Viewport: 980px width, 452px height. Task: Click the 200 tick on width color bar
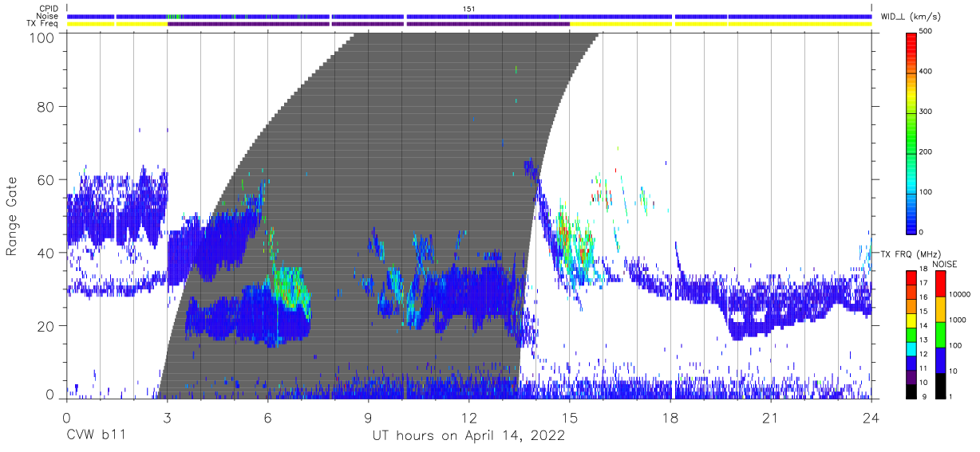click(x=925, y=151)
